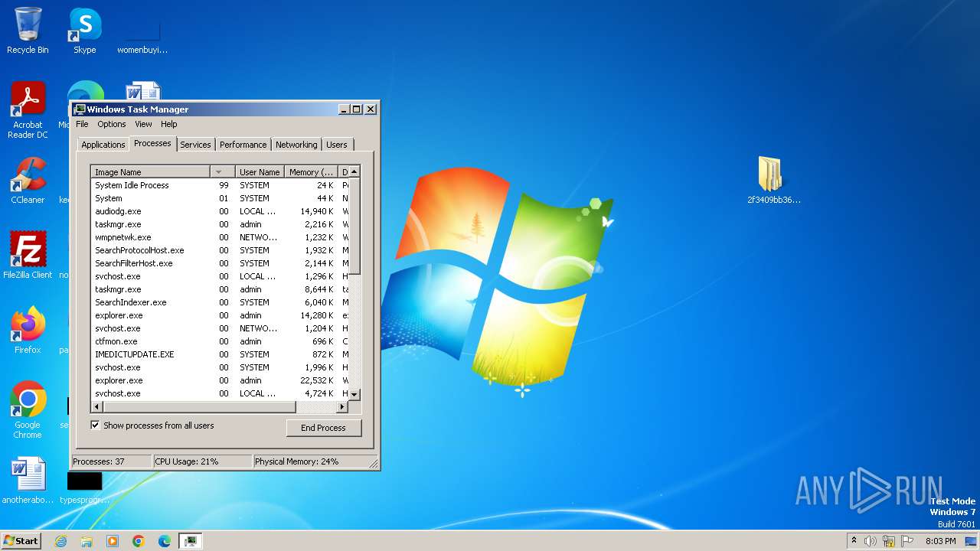Open Acrobat Reader DC shortcut
The image size is (980, 551).
[28, 110]
